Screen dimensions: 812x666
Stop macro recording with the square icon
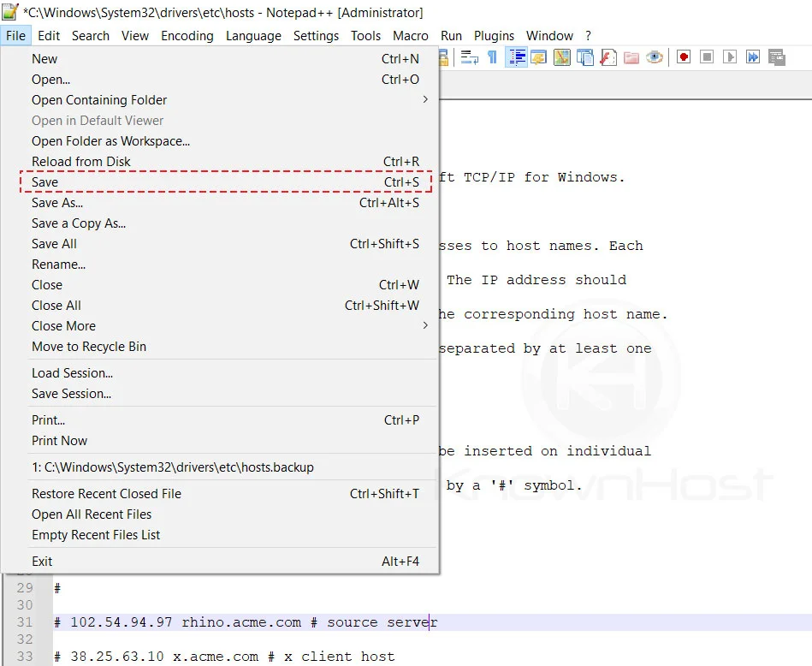pos(707,56)
